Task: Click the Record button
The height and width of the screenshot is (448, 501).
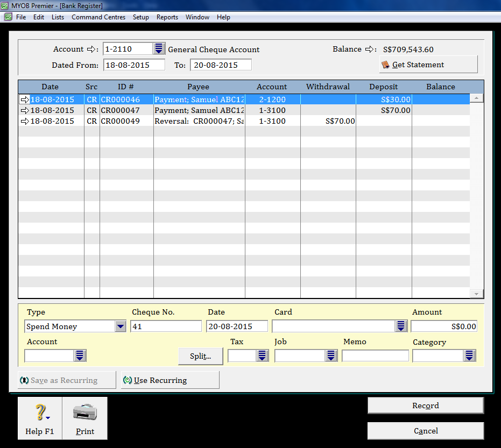Action: (x=425, y=406)
